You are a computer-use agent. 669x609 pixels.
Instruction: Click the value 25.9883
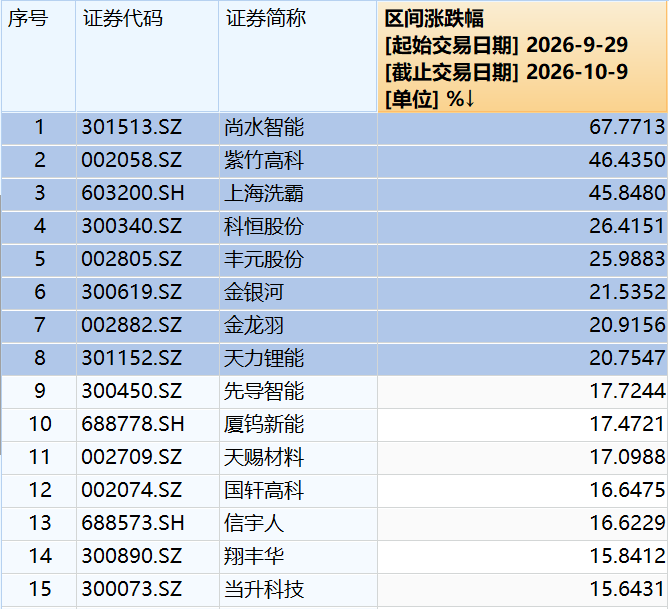coord(627,259)
